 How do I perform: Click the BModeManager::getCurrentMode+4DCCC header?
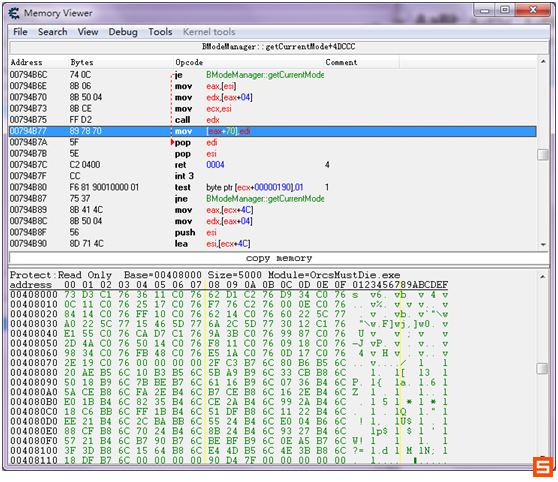coord(279,47)
